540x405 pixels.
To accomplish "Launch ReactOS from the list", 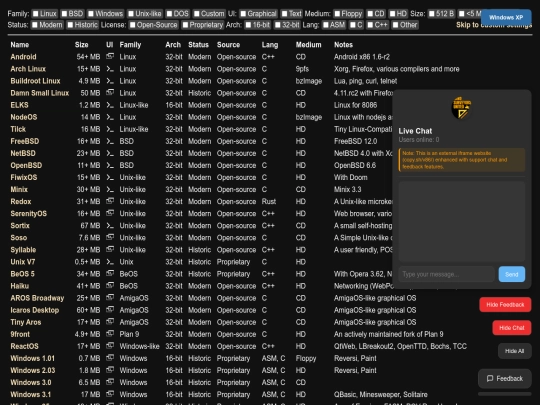I will click(24, 346).
